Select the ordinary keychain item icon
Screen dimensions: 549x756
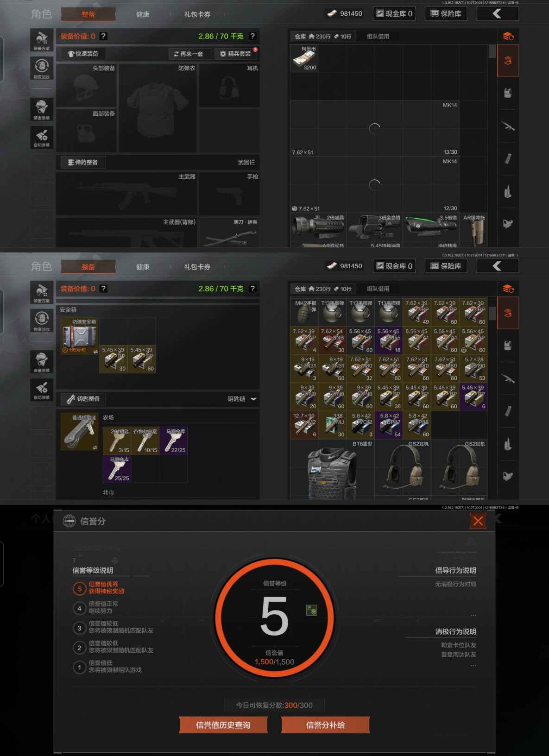tap(79, 431)
